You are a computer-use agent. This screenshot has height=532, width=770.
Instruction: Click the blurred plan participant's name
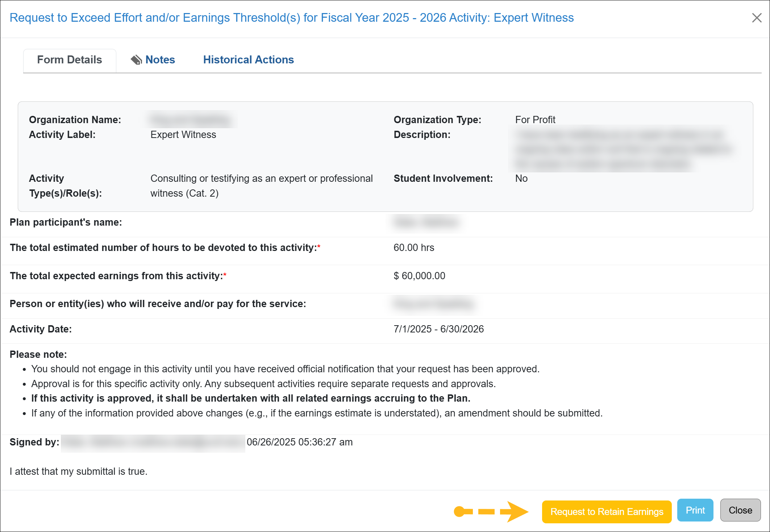tap(427, 222)
